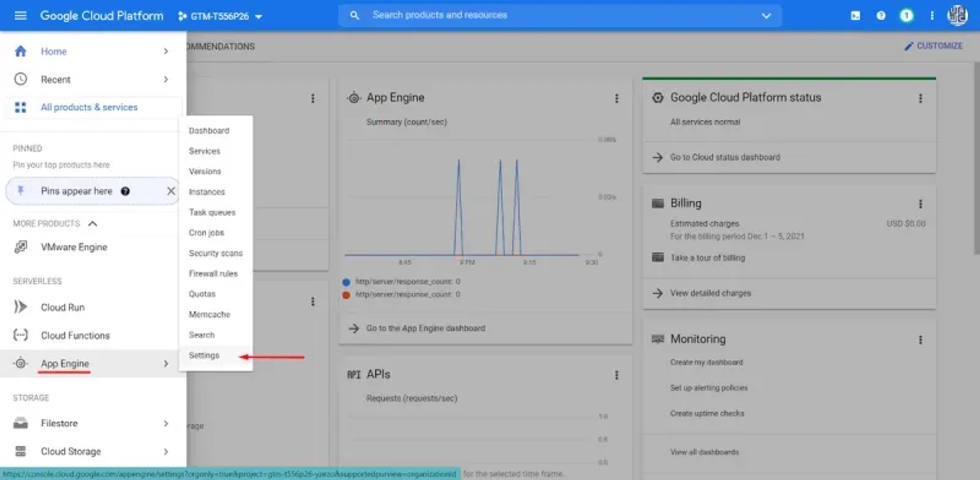Expand the Filestore submenu arrow
Viewport: 980px width, 480px height.
click(x=166, y=423)
